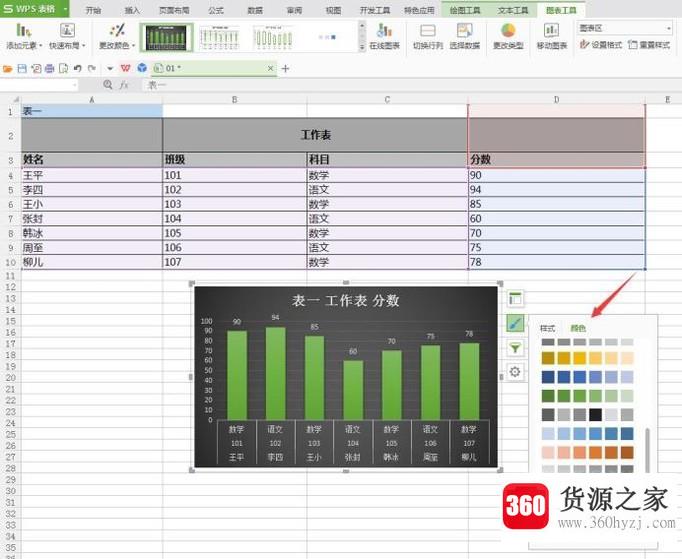682x559 pixels.
Task: Click Switch Row/Column (切换行列)
Action: coord(428,37)
